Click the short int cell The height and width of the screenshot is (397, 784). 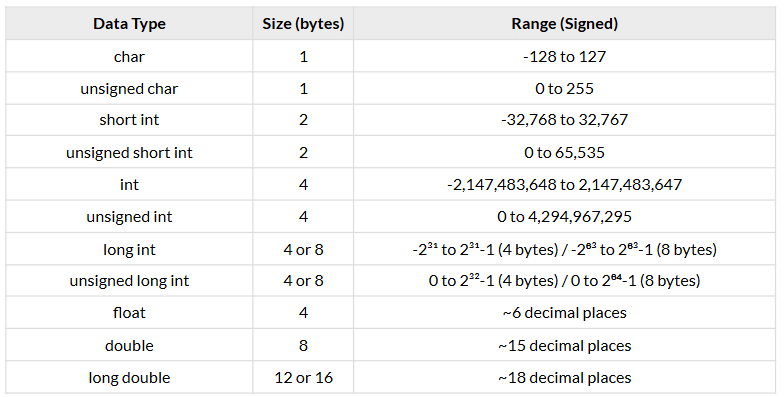click(129, 120)
